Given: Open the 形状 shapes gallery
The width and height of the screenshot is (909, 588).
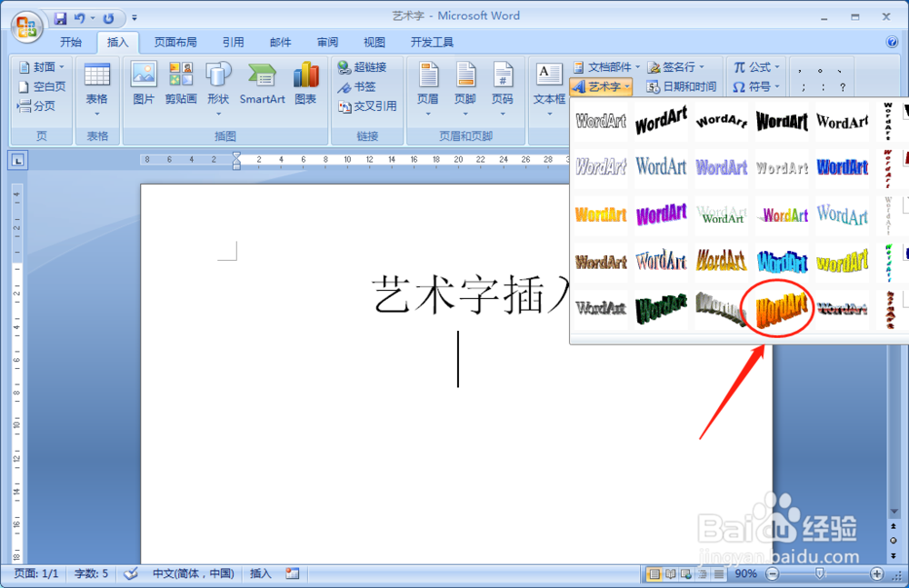Looking at the screenshot, I should [x=218, y=88].
